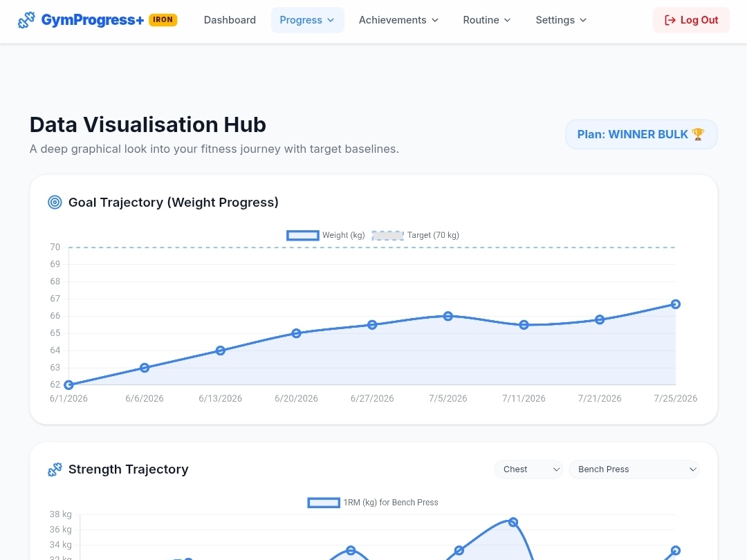The width and height of the screenshot is (747, 560).
Task: Click the fitness journey subtitle text
Action: pyautogui.click(x=214, y=149)
